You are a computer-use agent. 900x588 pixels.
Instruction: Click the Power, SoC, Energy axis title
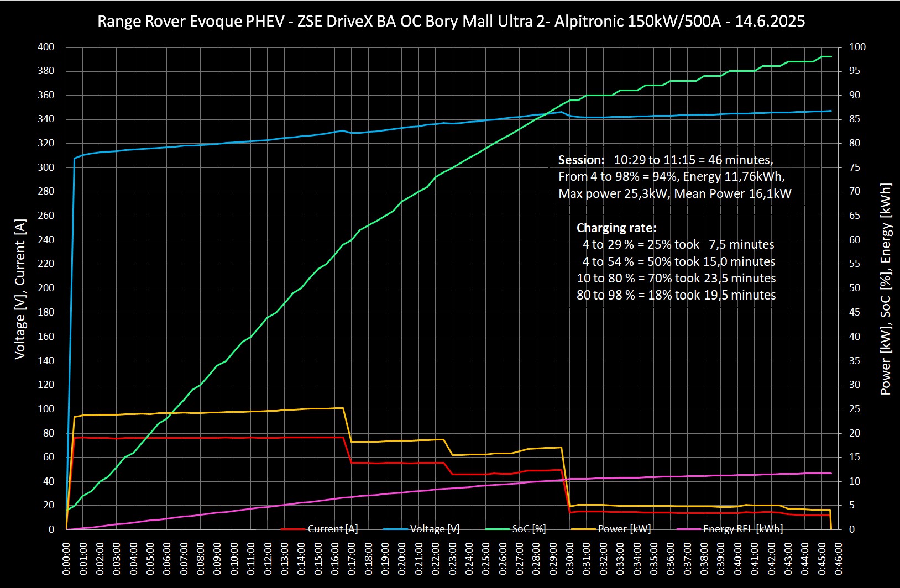886,289
